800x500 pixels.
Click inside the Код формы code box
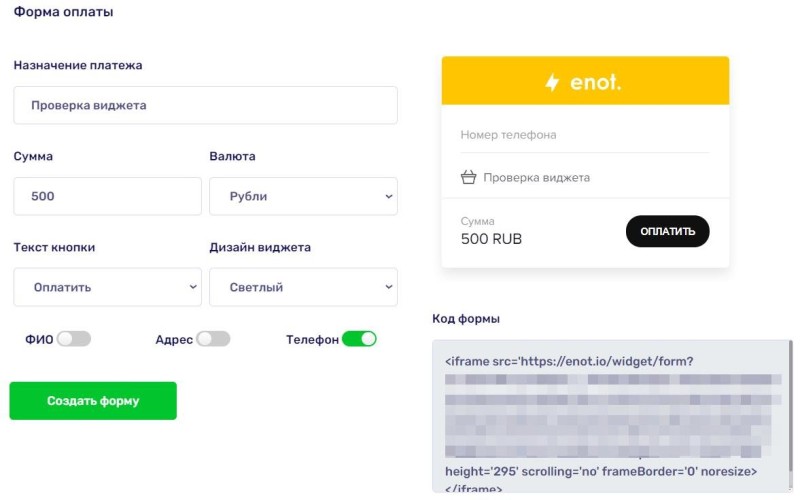tap(609, 416)
